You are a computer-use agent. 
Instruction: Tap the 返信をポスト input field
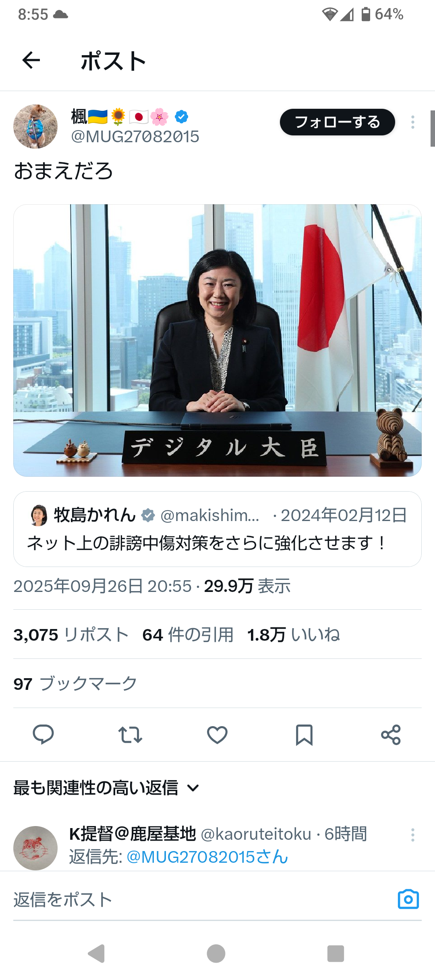(x=201, y=900)
